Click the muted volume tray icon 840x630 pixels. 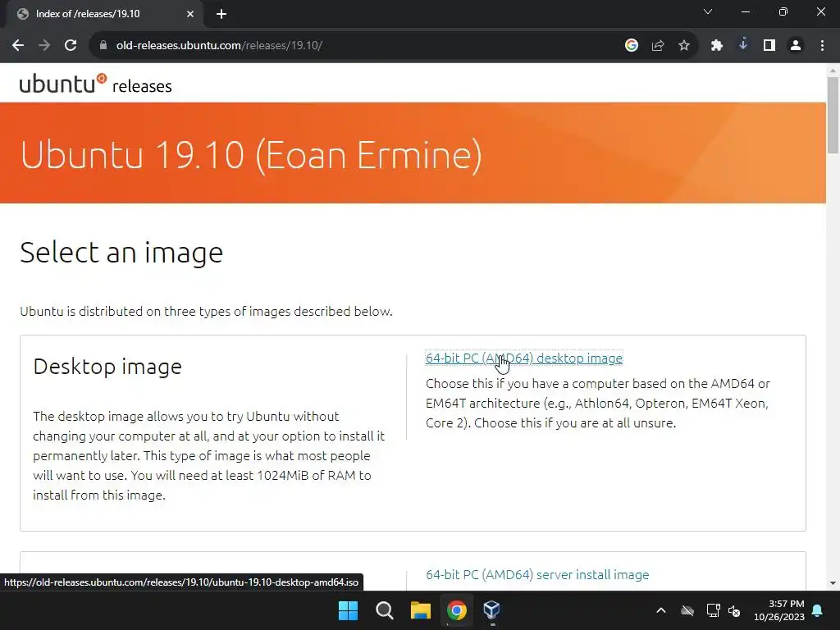pos(734,610)
